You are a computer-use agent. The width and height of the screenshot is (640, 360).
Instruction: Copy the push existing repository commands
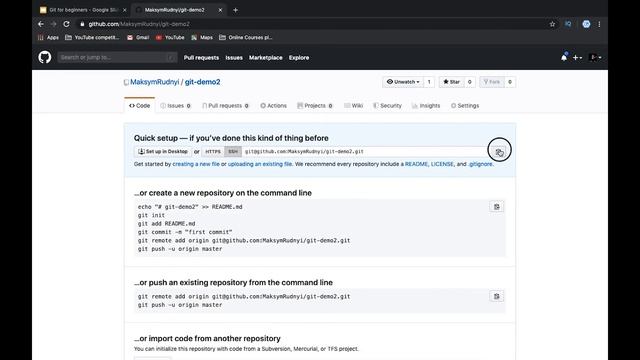(497, 296)
